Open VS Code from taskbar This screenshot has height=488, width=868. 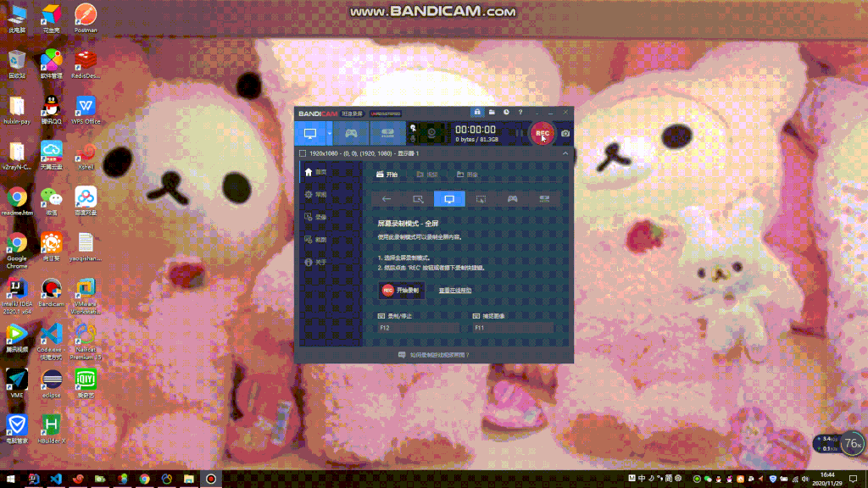[x=56, y=479]
